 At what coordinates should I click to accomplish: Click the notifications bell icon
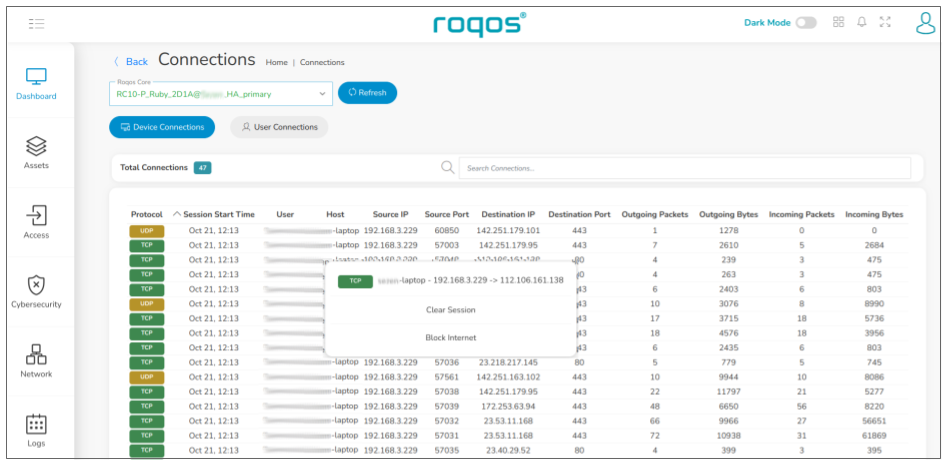861,22
